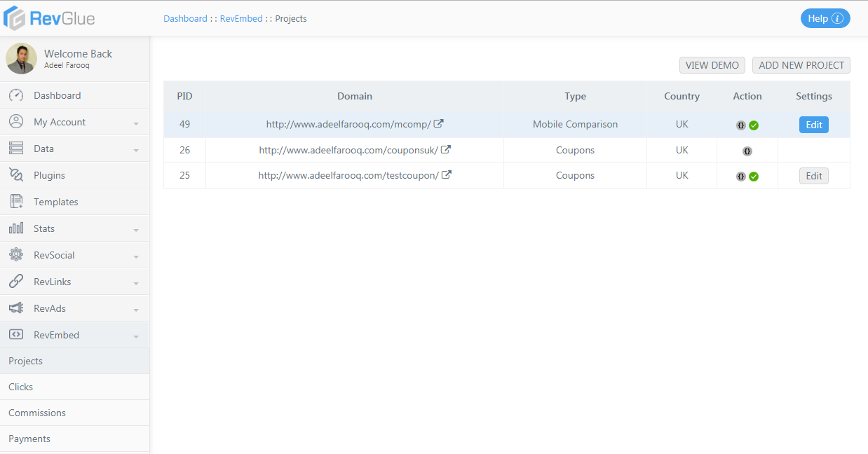This screenshot has height=454, width=868.
Task: Click embed code icon for project 26
Action: (x=747, y=151)
